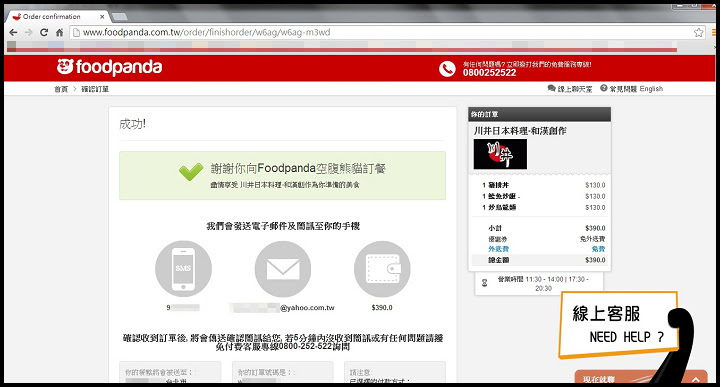The height and width of the screenshot is (387, 720).
Task: Open the 線上客服 NEED HELP banner
Action: (618, 325)
